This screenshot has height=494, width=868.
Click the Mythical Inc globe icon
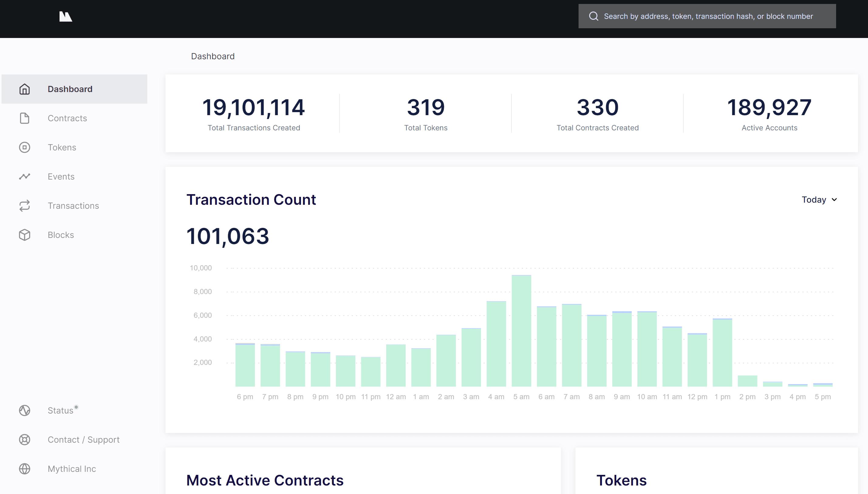[24, 469]
